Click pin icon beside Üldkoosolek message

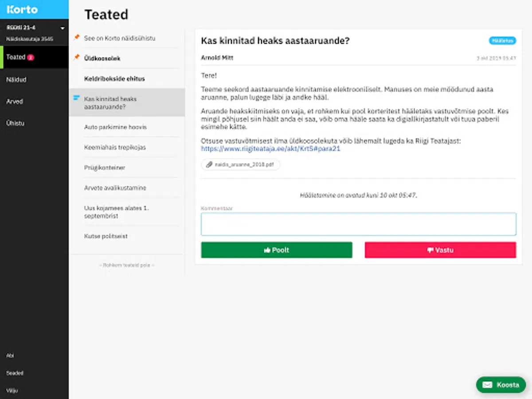pos(77,58)
